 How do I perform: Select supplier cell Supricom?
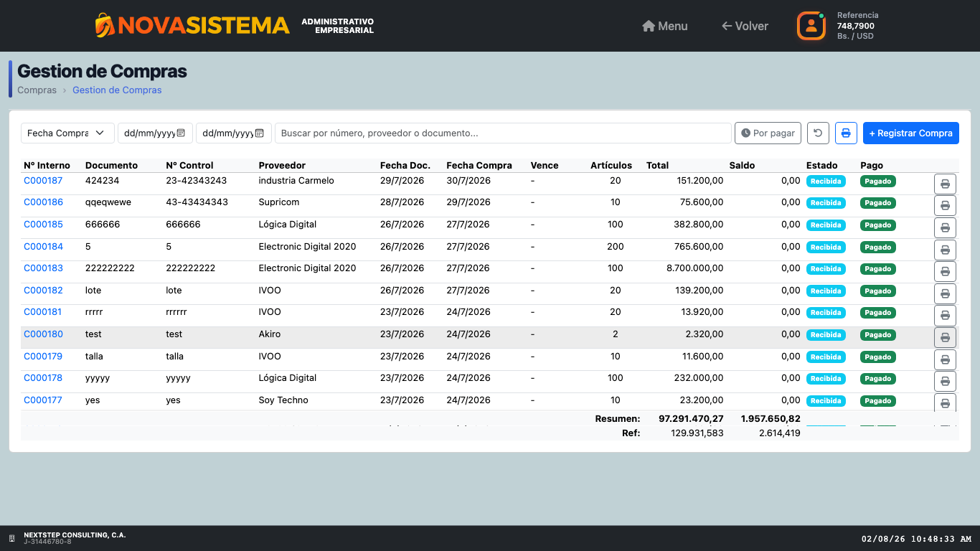click(x=279, y=202)
